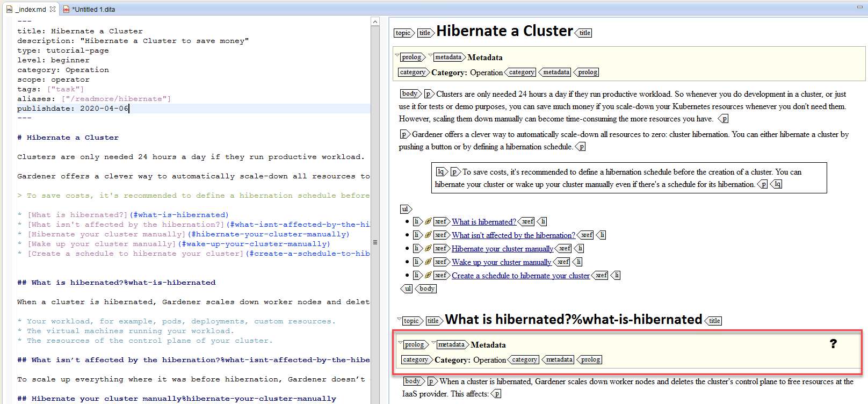
Task: Select the closing title tag after 'Hibernate a Cluster'
Action: pos(583,33)
